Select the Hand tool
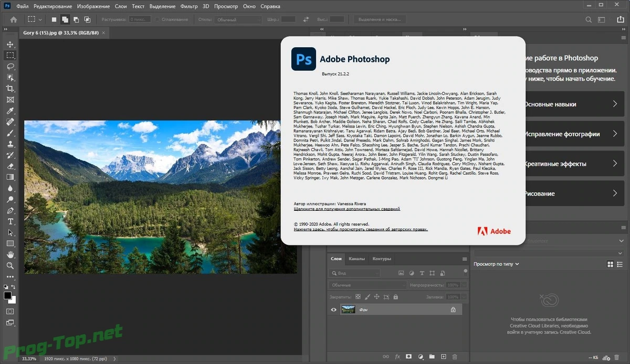 tap(10, 255)
